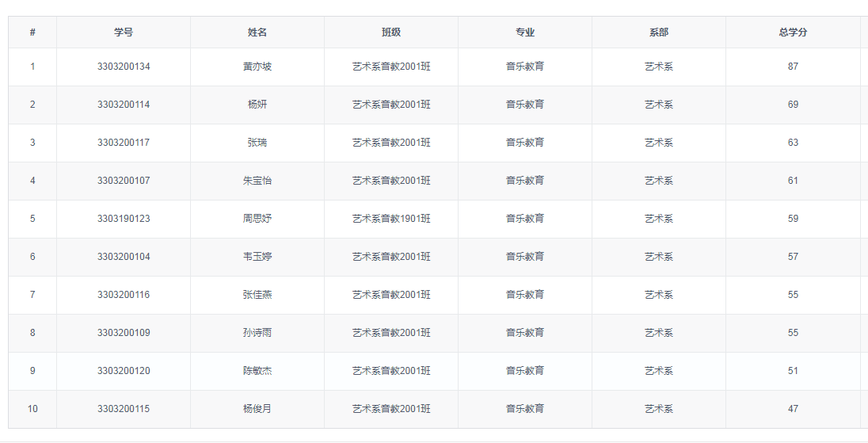Click the name 朱宝怡 in the table
Screen dimensions: 868x443
pos(257,181)
